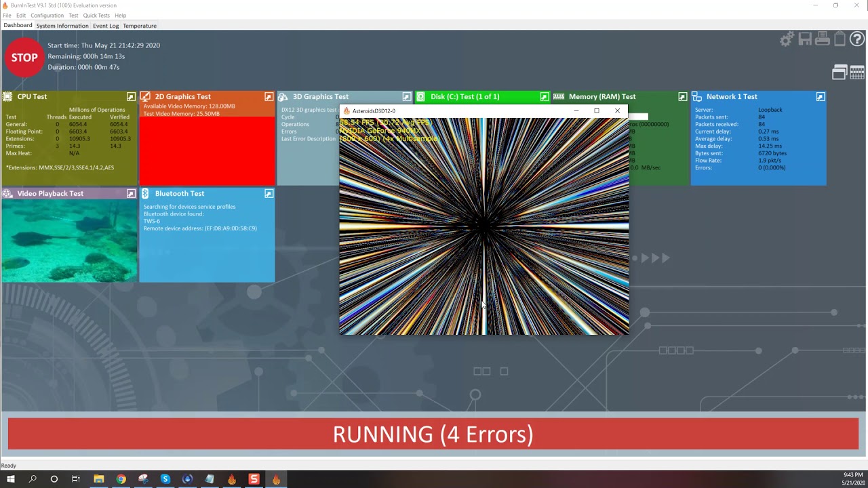The height and width of the screenshot is (488, 868).
Task: Switch to the System Information tab
Action: 62,26
